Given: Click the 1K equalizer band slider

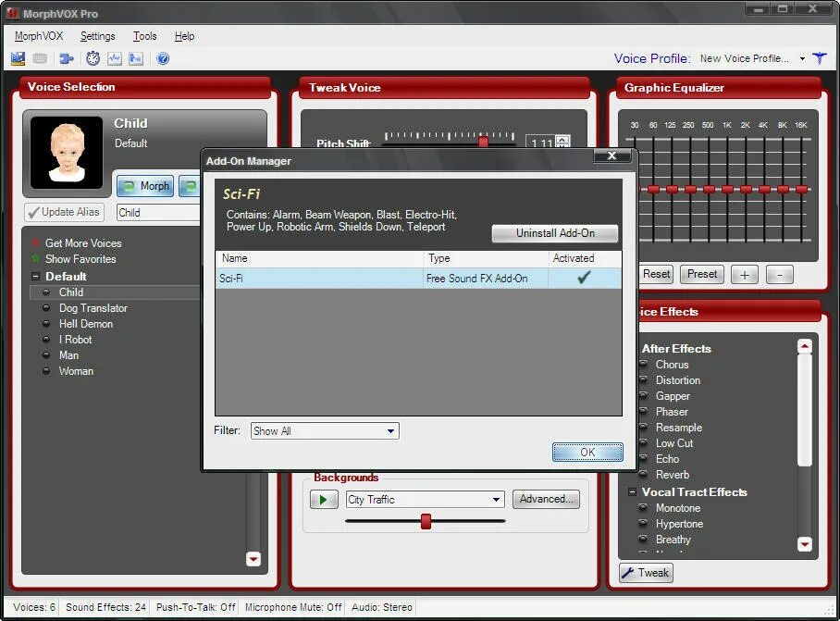Looking at the screenshot, I should tap(727, 189).
